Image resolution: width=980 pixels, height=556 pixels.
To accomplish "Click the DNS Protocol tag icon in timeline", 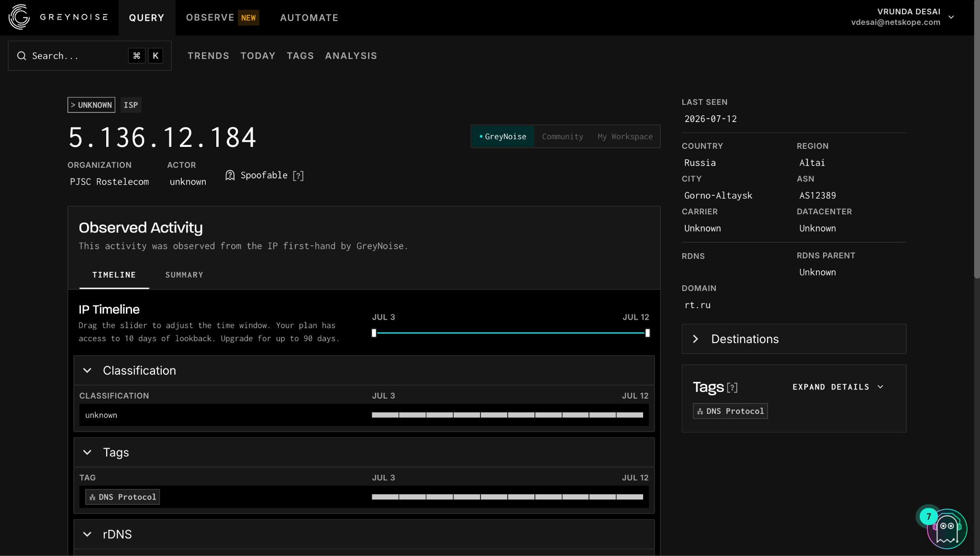I will point(92,497).
